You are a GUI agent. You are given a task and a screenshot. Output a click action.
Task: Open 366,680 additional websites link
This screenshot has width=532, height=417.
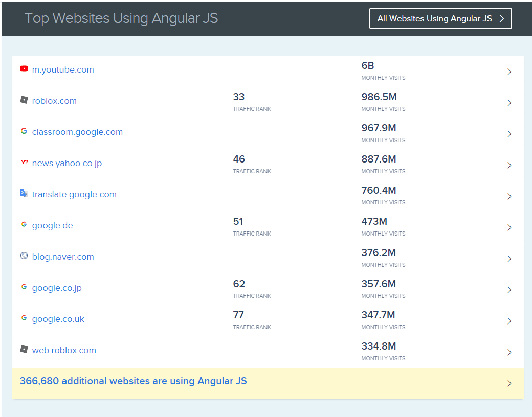[133, 381]
